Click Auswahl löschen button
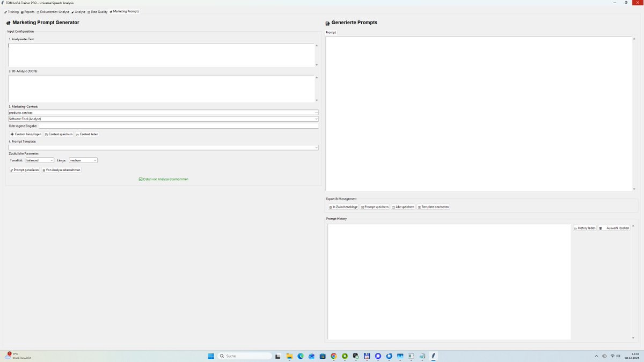644x362 pixels. [614, 228]
